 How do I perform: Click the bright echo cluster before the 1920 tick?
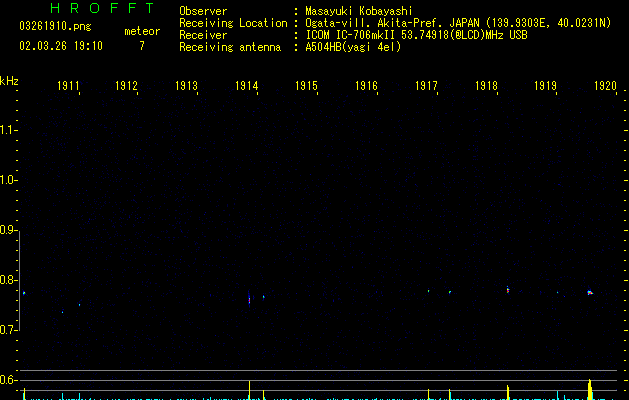[590, 293]
